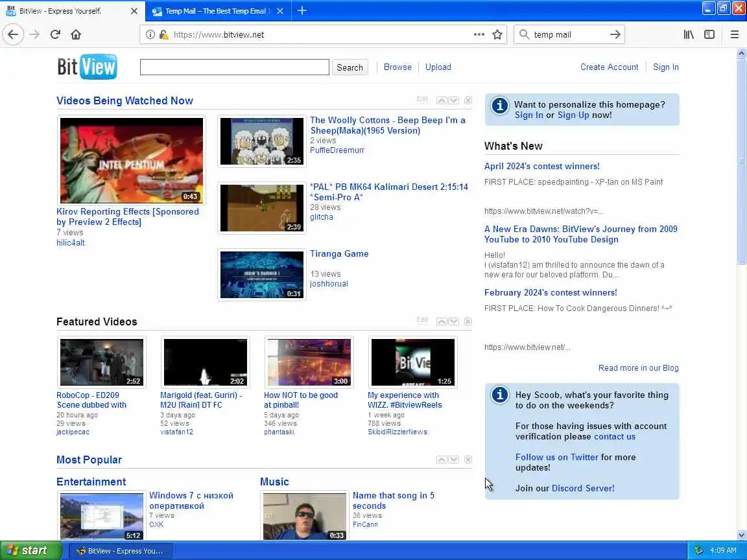
Task: Open the Tiranga Game video title
Action: coord(339,254)
